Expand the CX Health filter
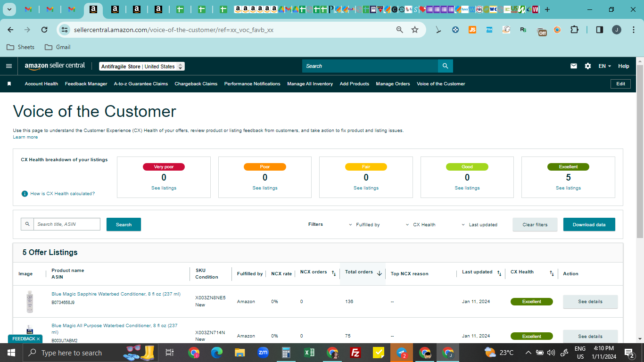The height and width of the screenshot is (362, 644). pos(421,225)
